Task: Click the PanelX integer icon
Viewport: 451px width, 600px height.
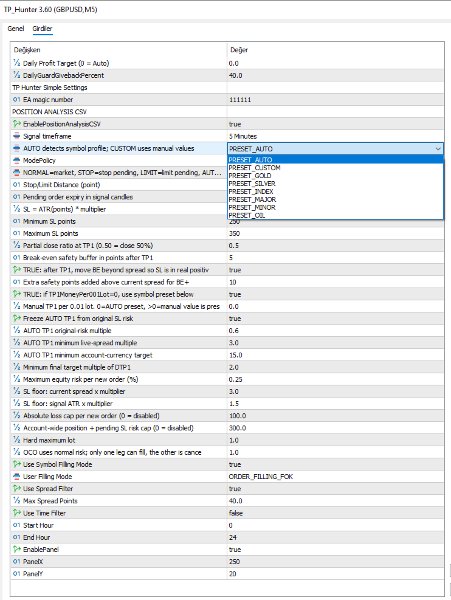Action: tap(16, 561)
